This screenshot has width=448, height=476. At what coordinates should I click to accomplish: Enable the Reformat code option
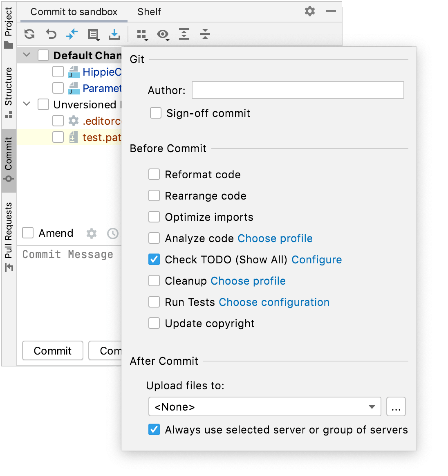click(154, 174)
